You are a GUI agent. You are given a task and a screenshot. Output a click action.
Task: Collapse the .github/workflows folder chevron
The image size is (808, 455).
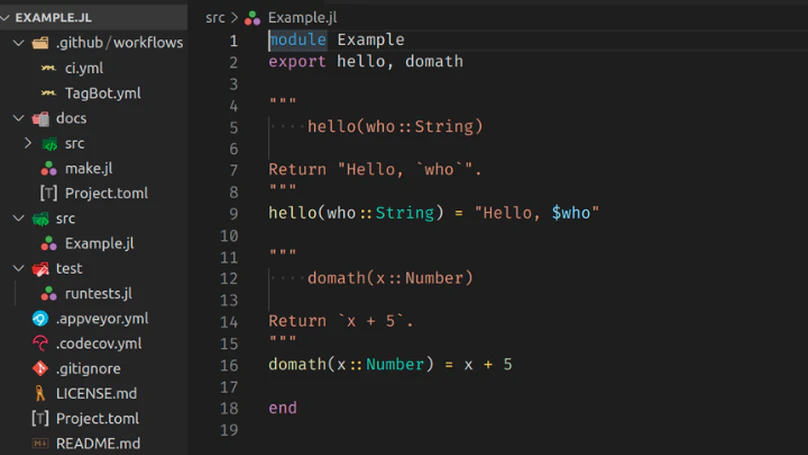[19, 43]
